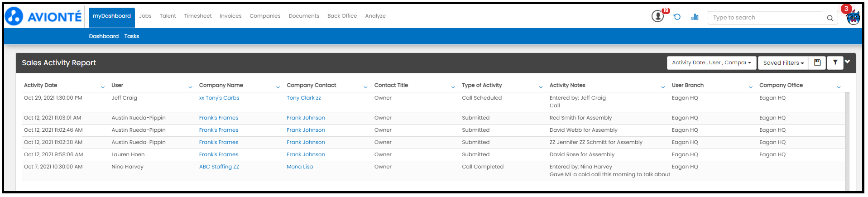Open the Companies menu
Image resolution: width=868 pixels, height=197 pixels.
coord(265,16)
